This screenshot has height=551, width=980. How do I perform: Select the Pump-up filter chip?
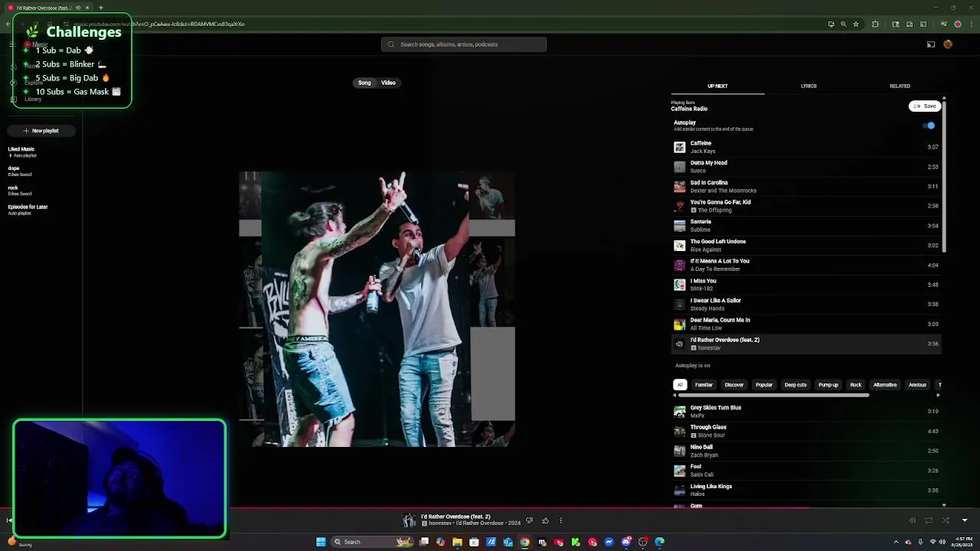point(828,385)
